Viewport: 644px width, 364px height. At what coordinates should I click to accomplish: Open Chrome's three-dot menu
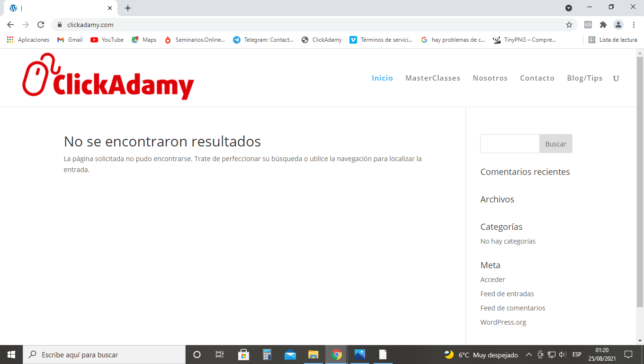(634, 25)
